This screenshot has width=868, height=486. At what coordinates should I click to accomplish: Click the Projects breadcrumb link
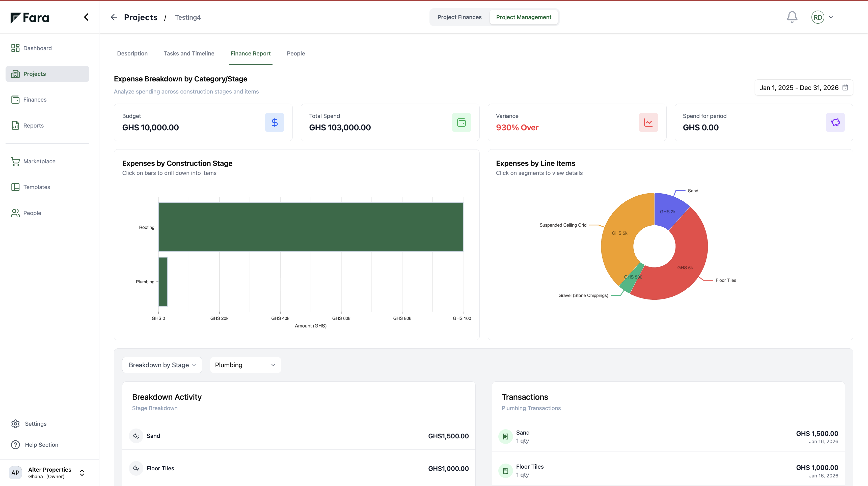tap(141, 17)
